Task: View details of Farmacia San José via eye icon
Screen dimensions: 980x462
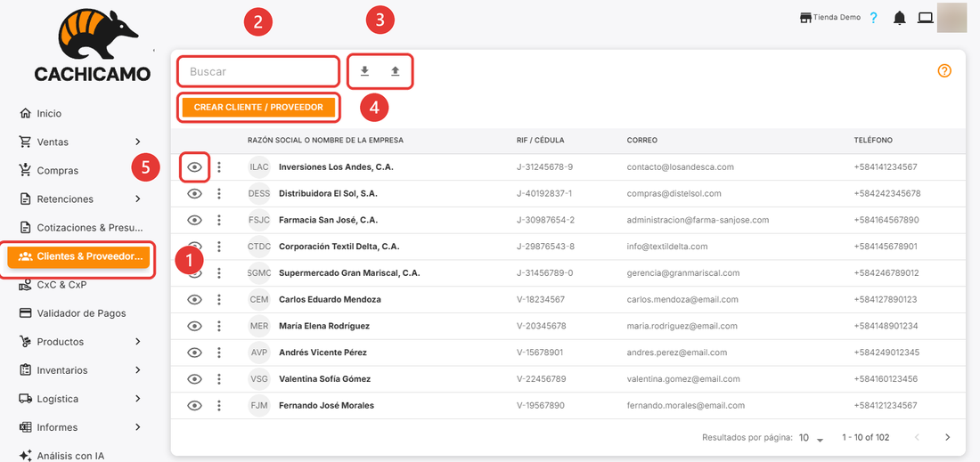Action: (x=195, y=220)
